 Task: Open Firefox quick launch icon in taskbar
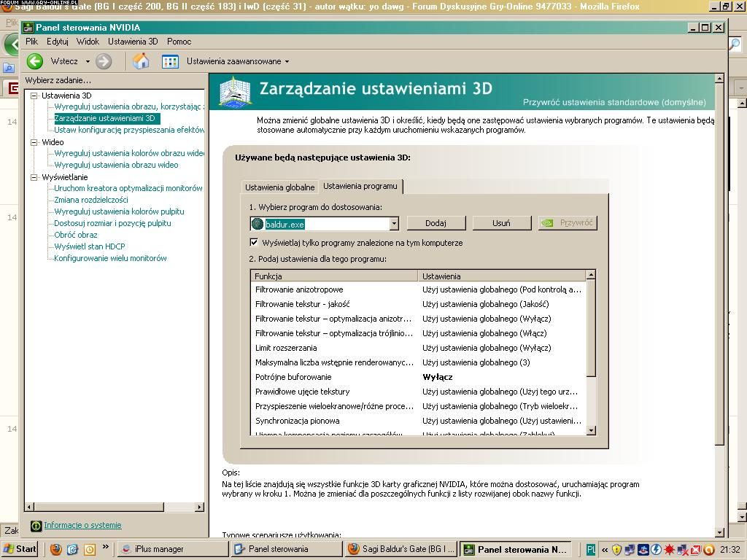click(x=55, y=549)
